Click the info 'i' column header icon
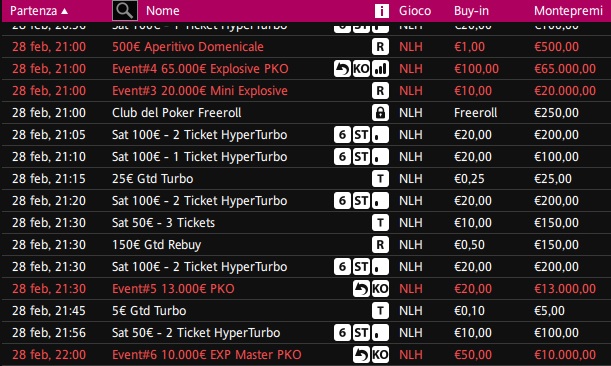Screen dimensions: 611x366 tap(382, 11)
